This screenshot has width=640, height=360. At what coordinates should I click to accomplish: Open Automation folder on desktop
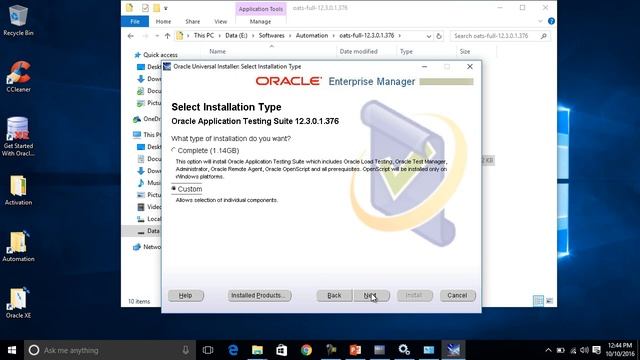(x=18, y=247)
